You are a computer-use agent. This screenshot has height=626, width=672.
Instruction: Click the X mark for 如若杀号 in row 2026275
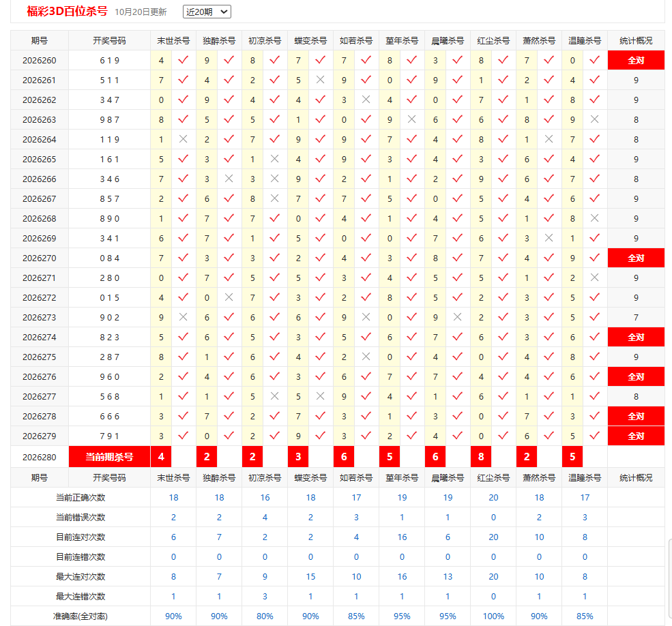pos(366,357)
